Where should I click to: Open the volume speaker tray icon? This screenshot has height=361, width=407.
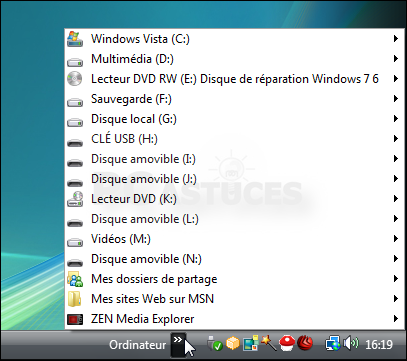351,343
